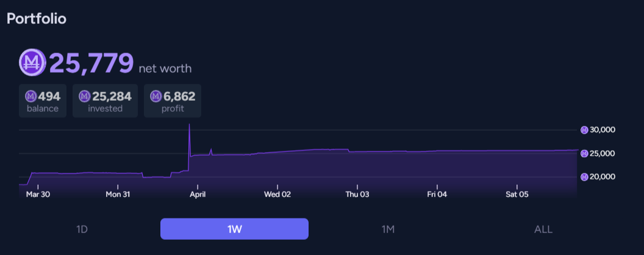Screen dimensions: 644x255
Task: Select the 1D time range tab
Action: (x=82, y=229)
